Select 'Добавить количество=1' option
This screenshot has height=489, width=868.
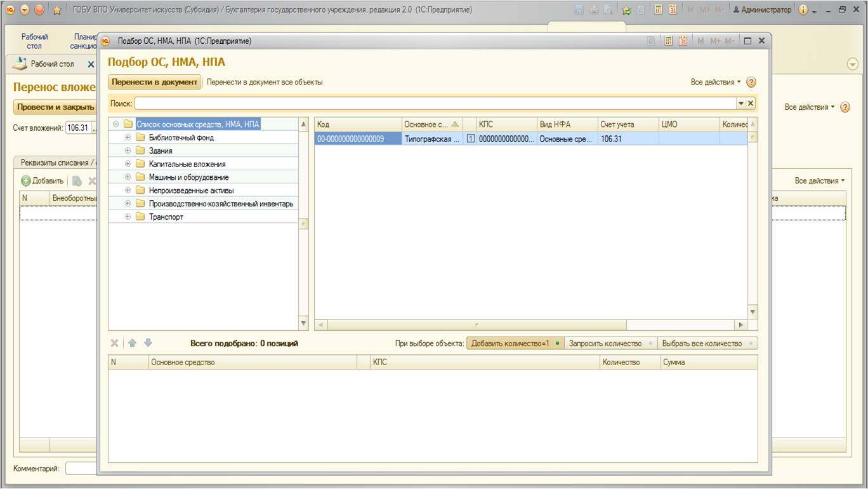(515, 344)
